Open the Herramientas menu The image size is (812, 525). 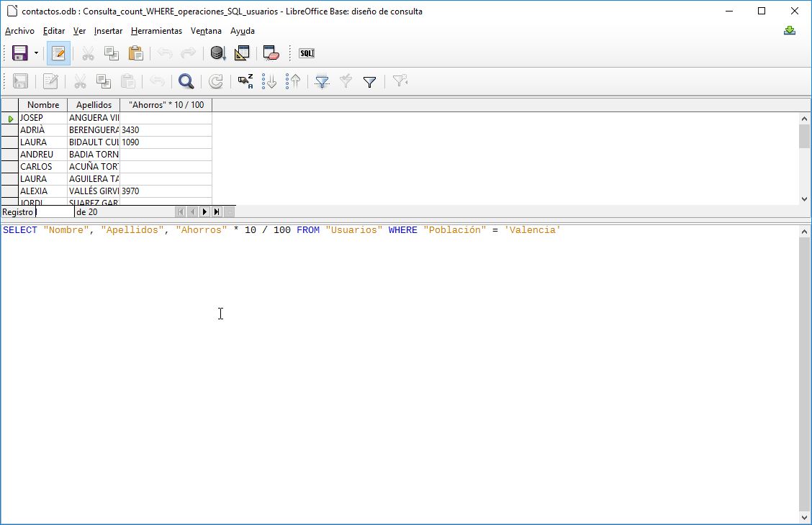coord(156,31)
